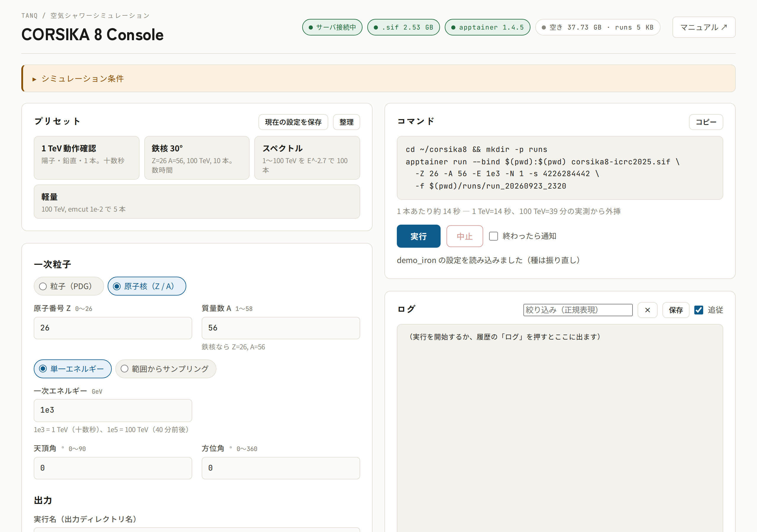Load the 1 TeV 動作確認 preset
This screenshot has width=757, height=532.
pos(86,158)
